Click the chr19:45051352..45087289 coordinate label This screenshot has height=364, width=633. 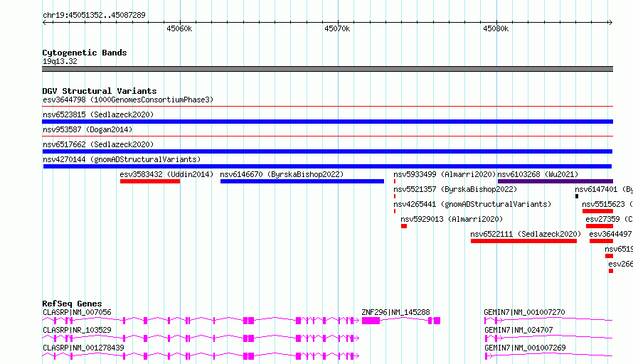[94, 15]
